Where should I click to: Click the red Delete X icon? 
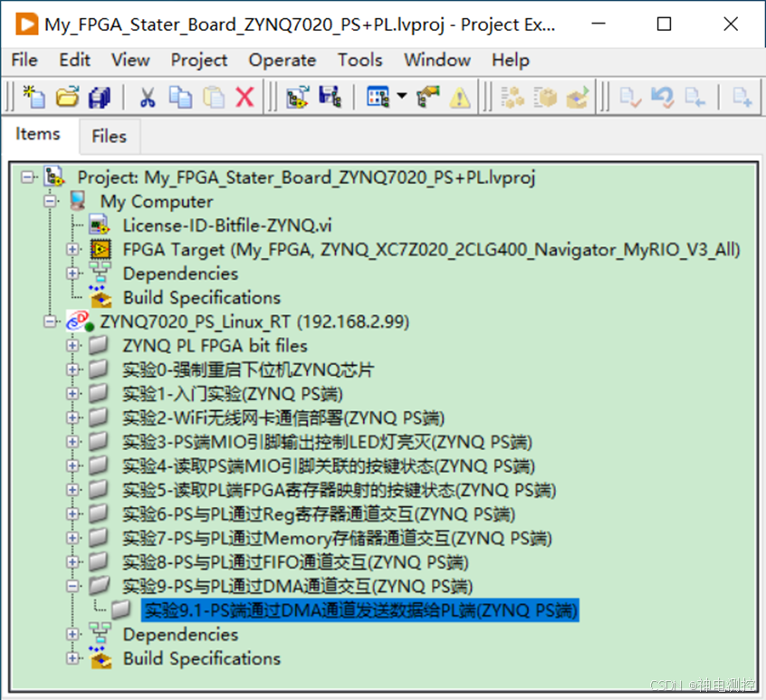[x=244, y=97]
